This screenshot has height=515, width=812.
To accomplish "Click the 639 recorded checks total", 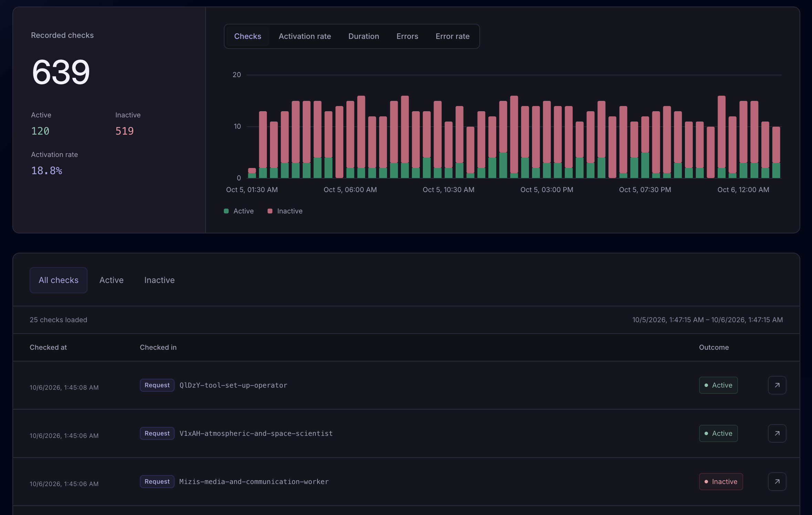I will pyautogui.click(x=61, y=72).
